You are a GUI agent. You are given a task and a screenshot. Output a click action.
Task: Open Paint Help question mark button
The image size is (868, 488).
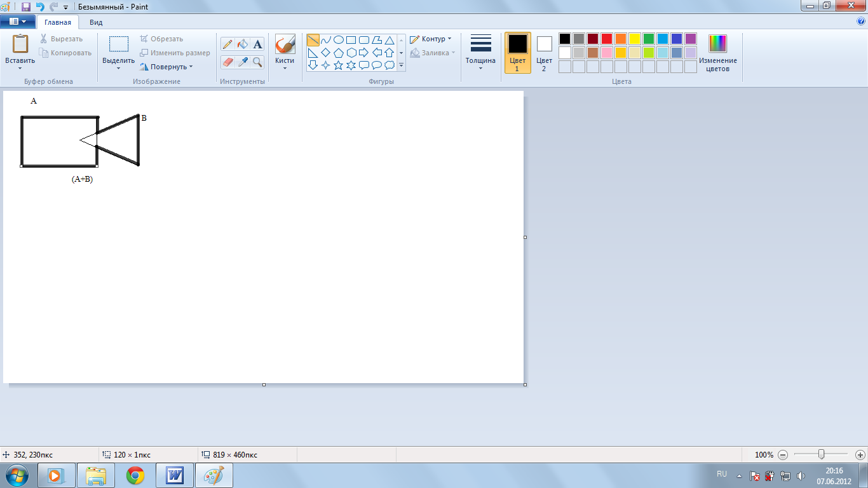[x=861, y=22]
